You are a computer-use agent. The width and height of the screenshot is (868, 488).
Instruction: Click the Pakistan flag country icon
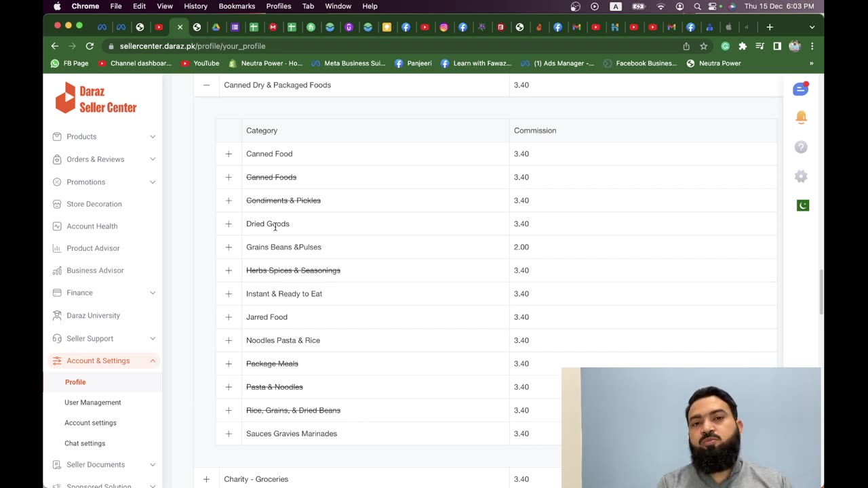coord(803,205)
